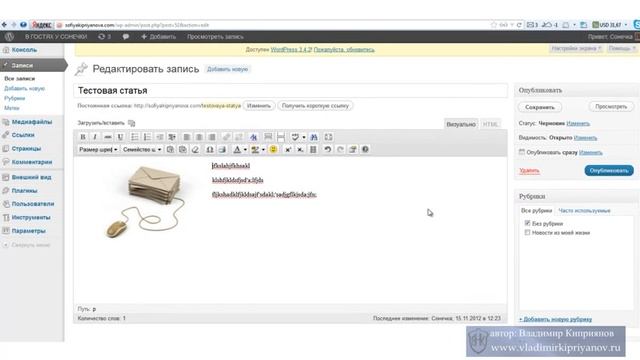This screenshot has height=360, width=640.
Task: Clear formatting with the eraser icon
Action: [x=195, y=149]
